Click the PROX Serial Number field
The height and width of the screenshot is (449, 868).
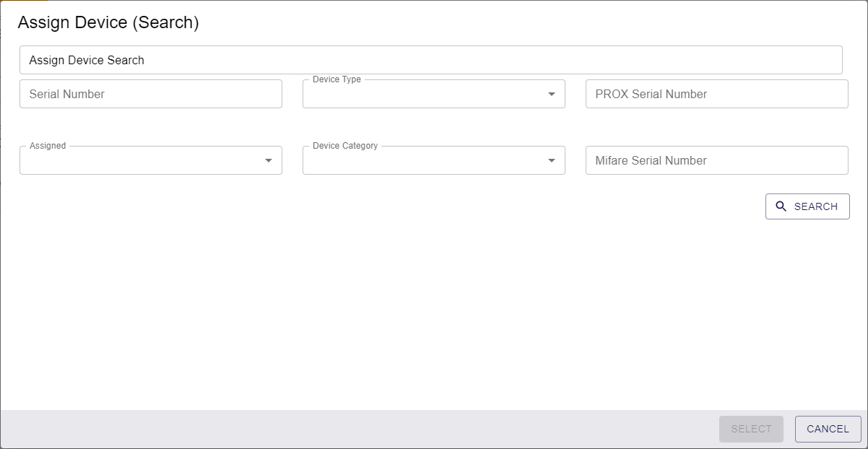click(716, 94)
